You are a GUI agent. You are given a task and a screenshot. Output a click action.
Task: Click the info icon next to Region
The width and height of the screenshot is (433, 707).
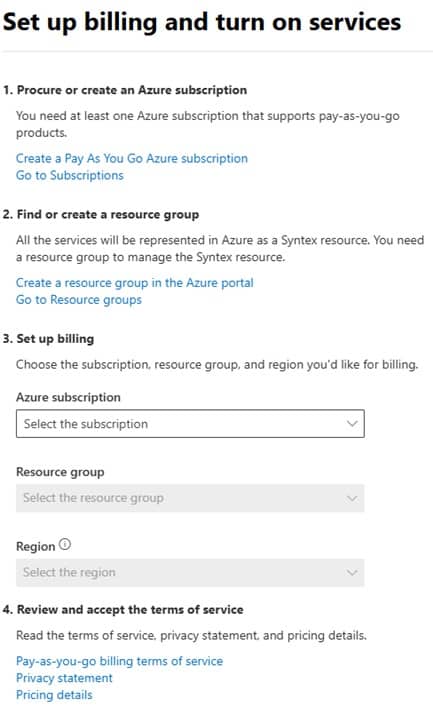(65, 544)
